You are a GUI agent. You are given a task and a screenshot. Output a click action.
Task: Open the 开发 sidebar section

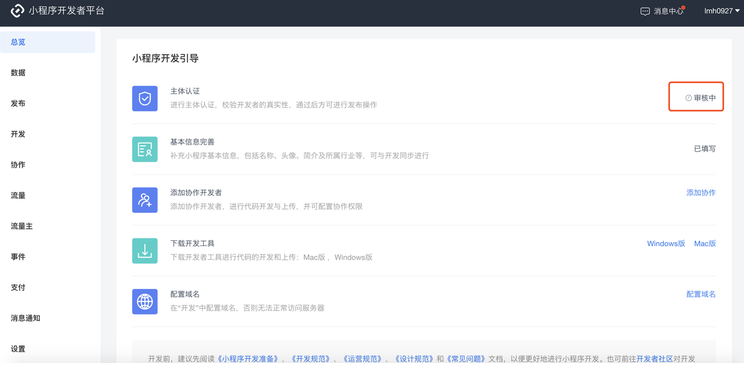coord(48,134)
